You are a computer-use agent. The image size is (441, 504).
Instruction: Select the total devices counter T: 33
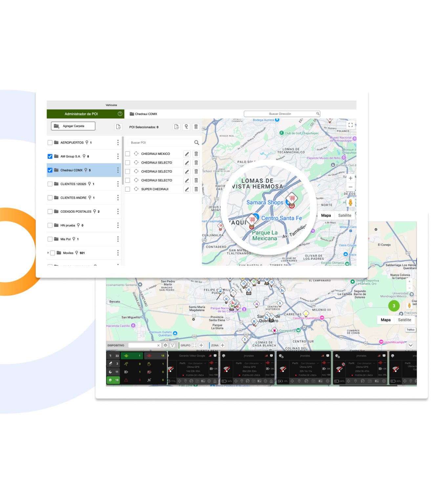[113, 356]
